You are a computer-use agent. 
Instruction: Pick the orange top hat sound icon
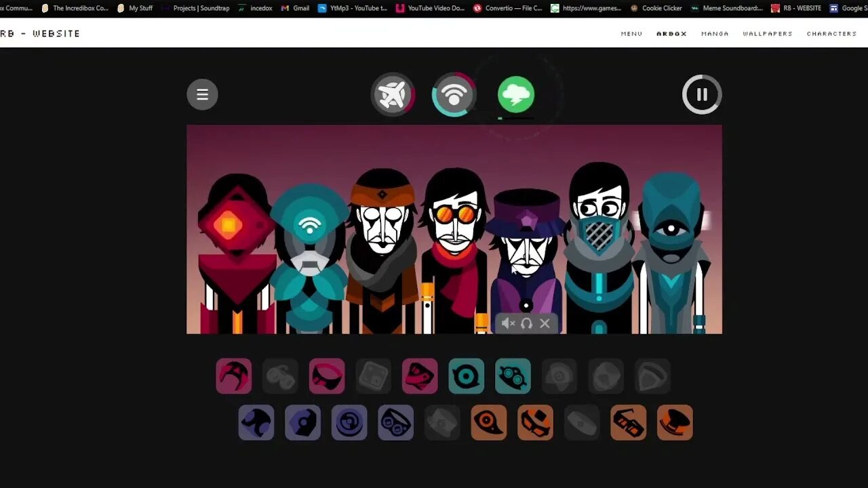[x=675, y=422]
